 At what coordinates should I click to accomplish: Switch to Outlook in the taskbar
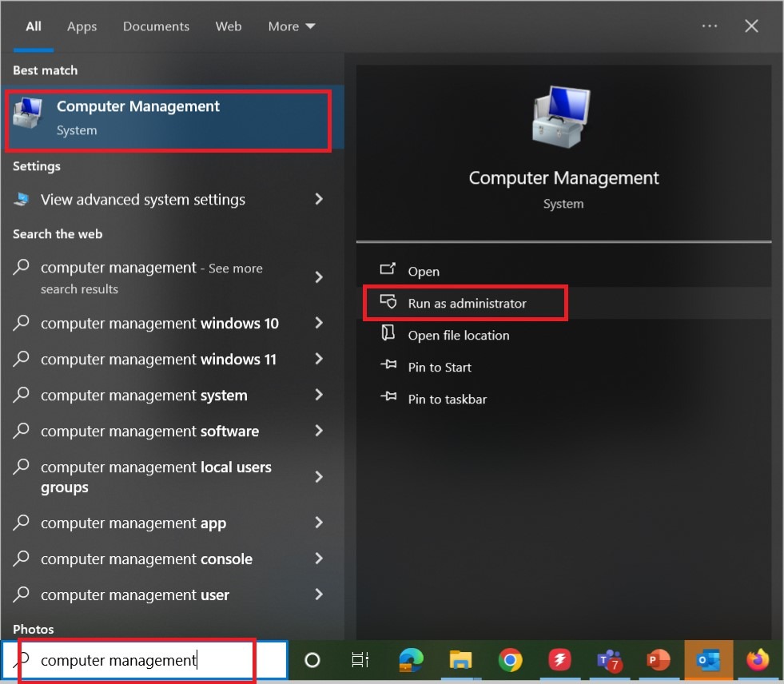(x=708, y=660)
